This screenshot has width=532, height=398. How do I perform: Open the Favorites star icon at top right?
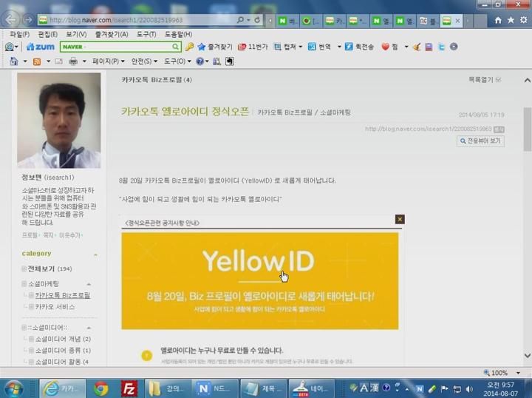tap(511, 21)
